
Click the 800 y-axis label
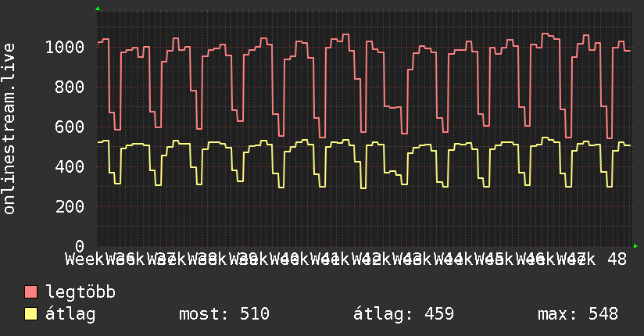point(70,87)
